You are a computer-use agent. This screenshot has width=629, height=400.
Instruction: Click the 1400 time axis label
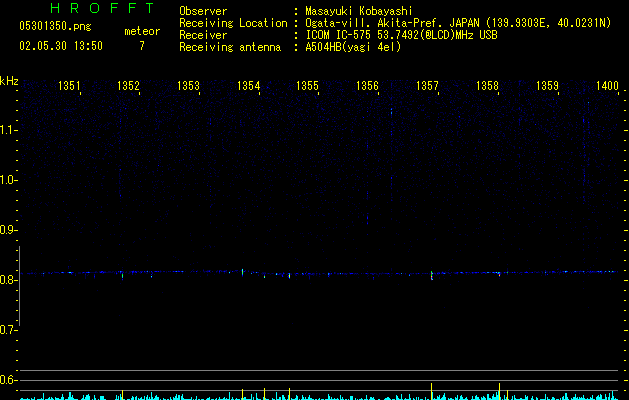coord(607,86)
